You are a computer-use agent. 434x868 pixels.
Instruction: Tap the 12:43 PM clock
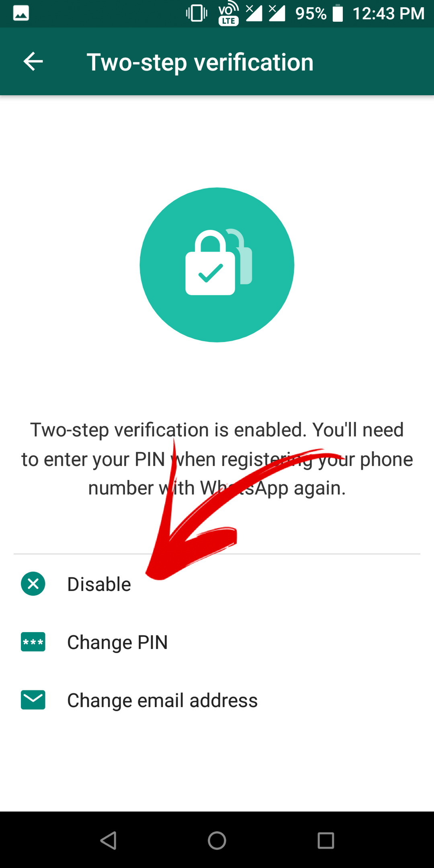(x=388, y=14)
